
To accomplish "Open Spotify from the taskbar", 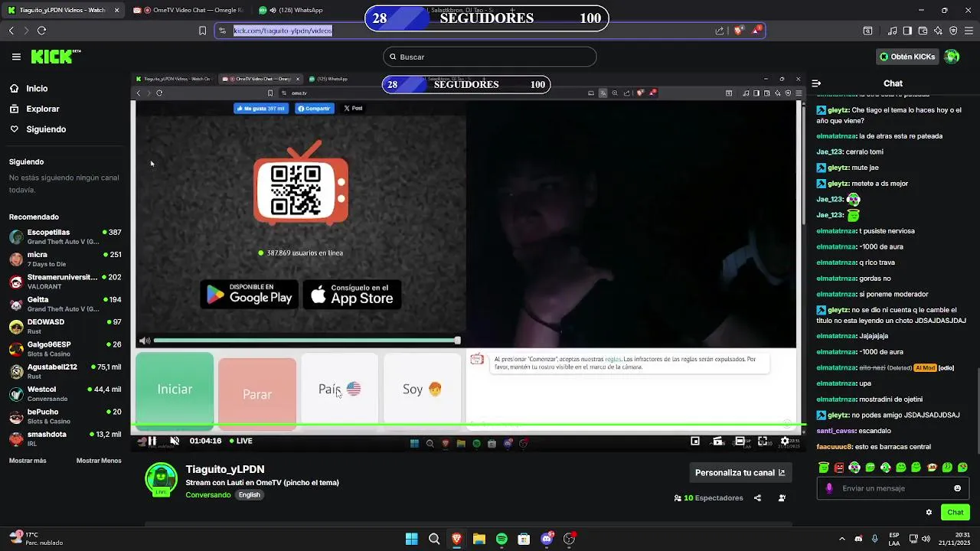I will [501, 539].
